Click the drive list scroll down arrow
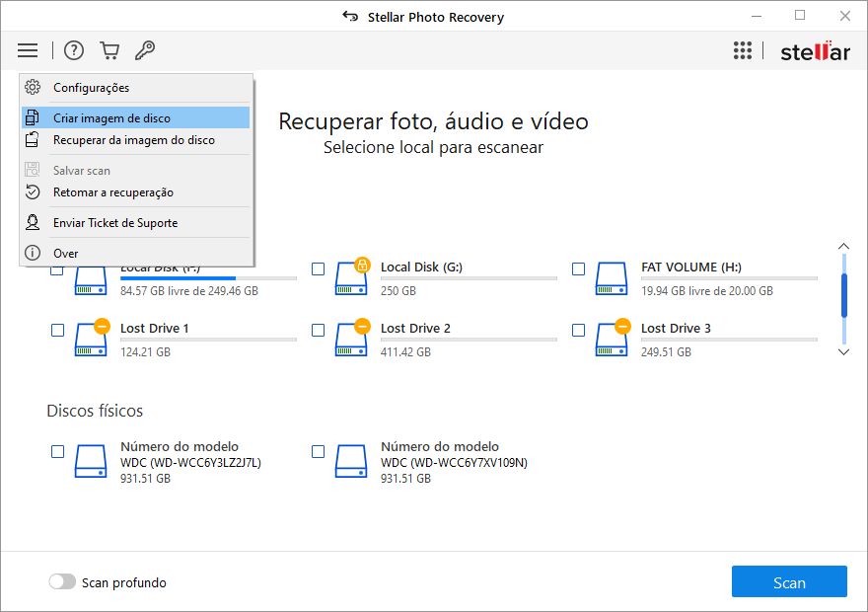The width and height of the screenshot is (868, 612). point(843,352)
